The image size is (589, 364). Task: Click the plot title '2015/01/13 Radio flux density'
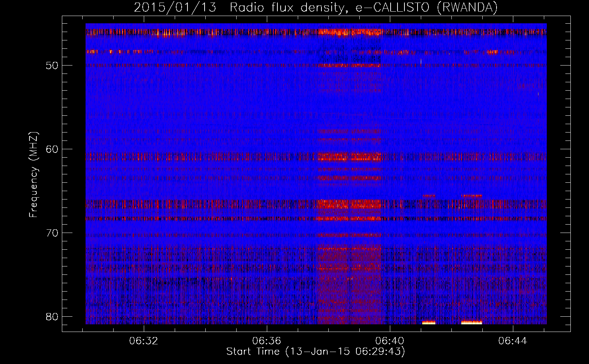[316, 7]
